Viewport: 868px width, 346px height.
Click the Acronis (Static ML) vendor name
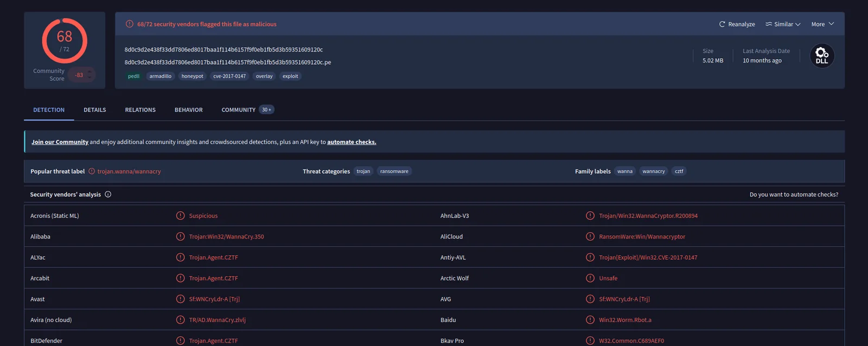click(55, 216)
